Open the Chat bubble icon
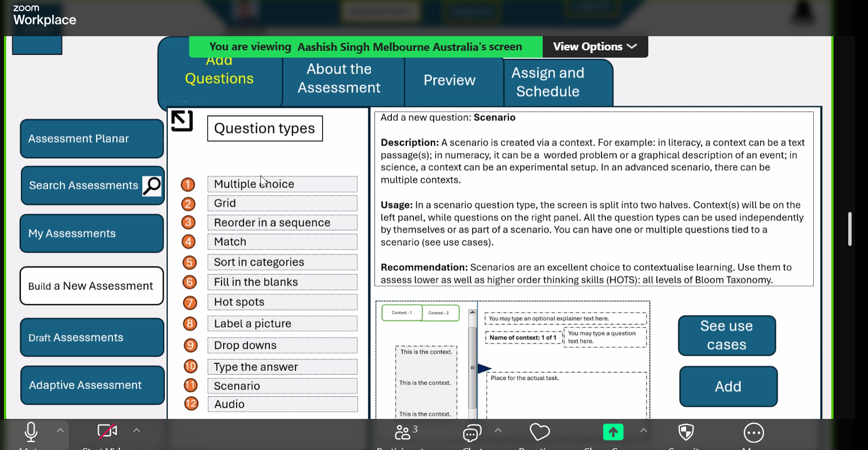Viewport: 868px width, 450px height. pyautogui.click(x=472, y=433)
